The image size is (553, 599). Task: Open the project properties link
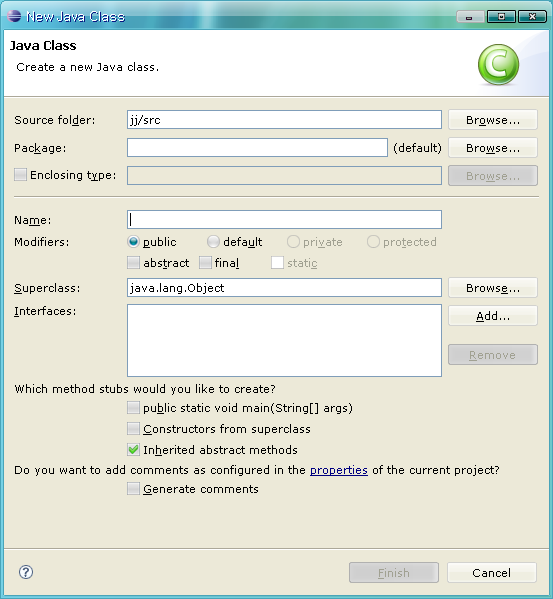click(x=339, y=470)
